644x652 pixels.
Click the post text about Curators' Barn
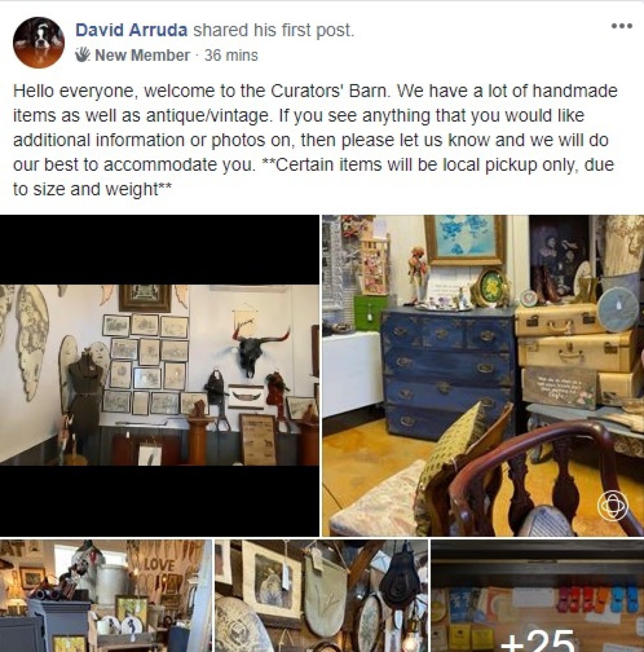pyautogui.click(x=315, y=140)
